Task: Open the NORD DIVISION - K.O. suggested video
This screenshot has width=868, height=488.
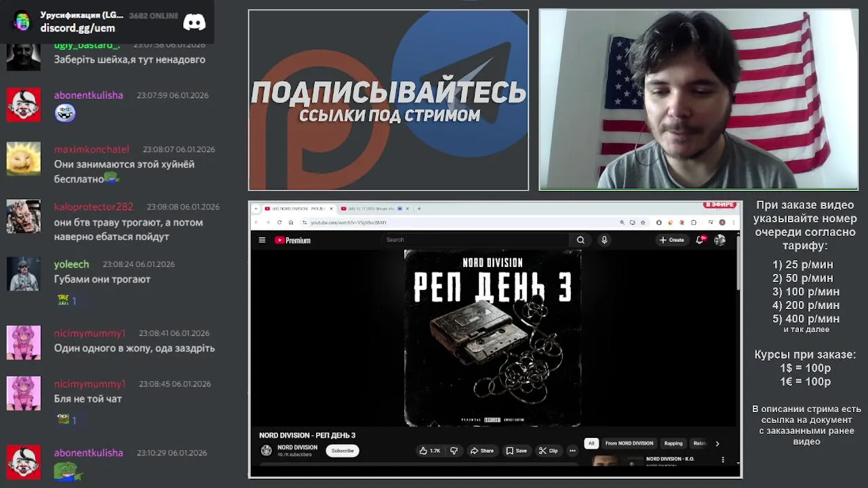Action: point(670,460)
